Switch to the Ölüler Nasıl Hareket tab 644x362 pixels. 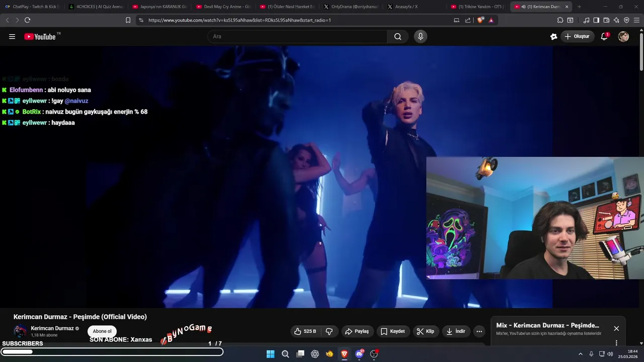point(287,7)
